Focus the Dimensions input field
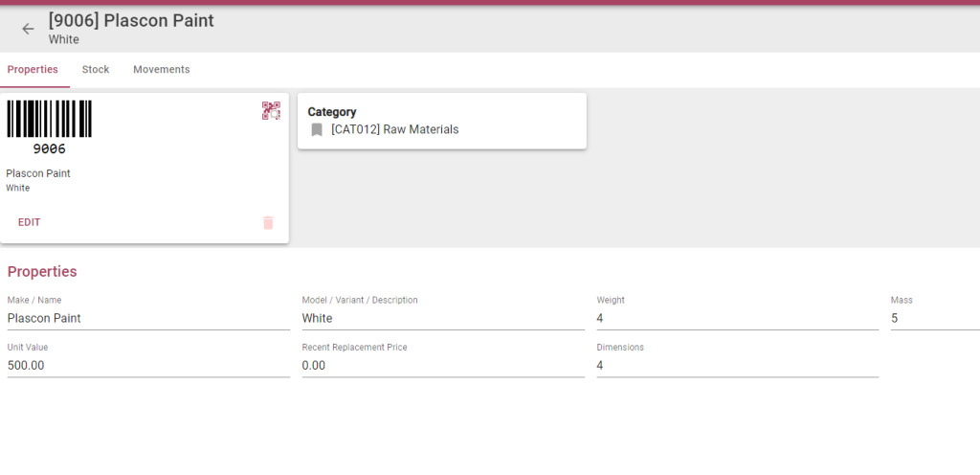Viewport: 980px width, 475px height. pyautogui.click(x=738, y=366)
